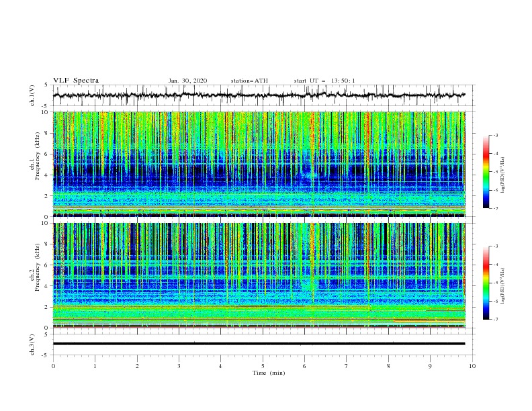Click the "VLF Spectra" plot title
Image resolution: width=532 pixels, height=411 pixels.
click(76, 81)
